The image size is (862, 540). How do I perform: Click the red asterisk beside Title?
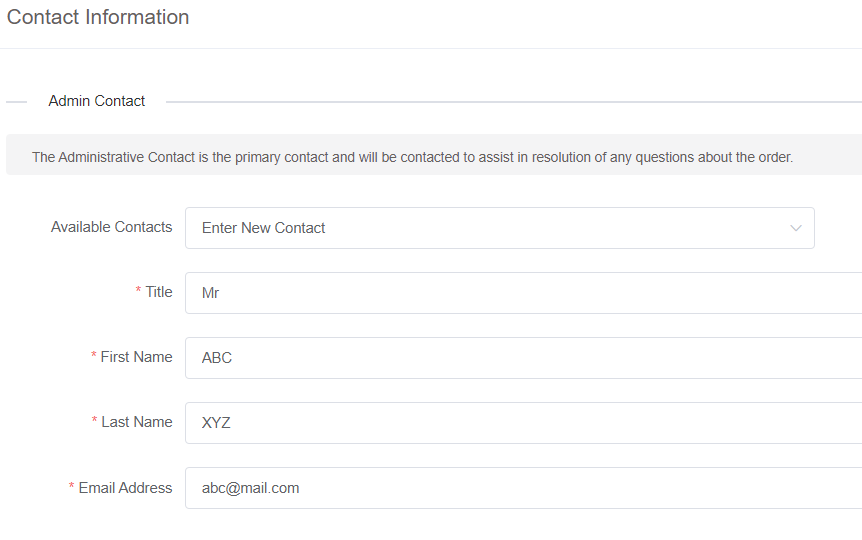tap(139, 292)
